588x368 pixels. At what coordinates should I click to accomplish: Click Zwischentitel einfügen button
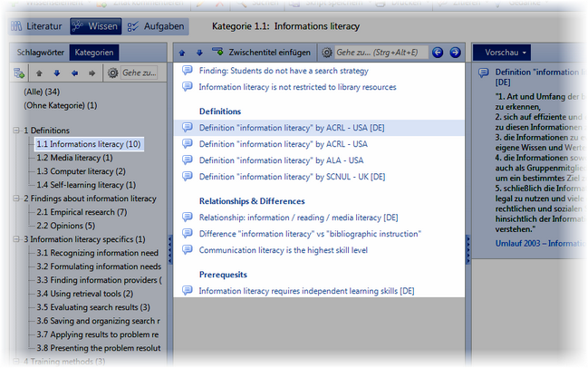tap(261, 53)
